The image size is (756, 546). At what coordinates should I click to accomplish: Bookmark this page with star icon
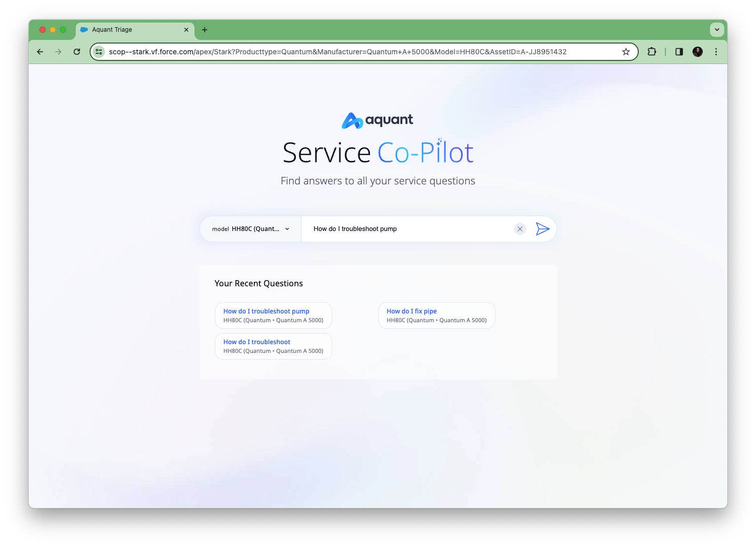(625, 52)
